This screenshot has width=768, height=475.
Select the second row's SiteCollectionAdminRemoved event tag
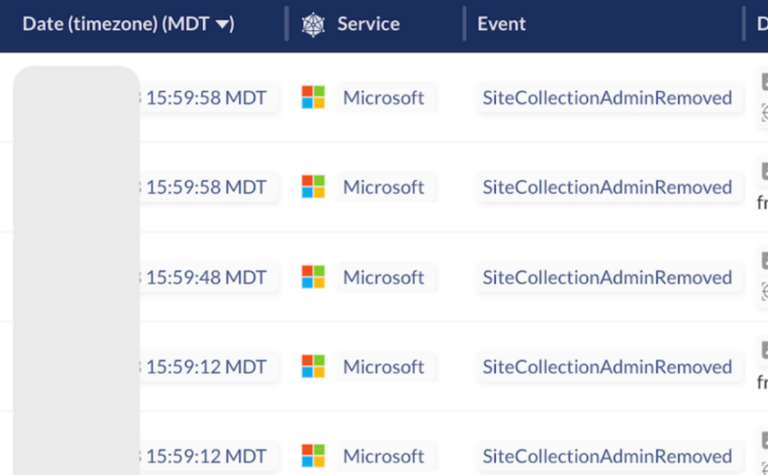point(607,188)
